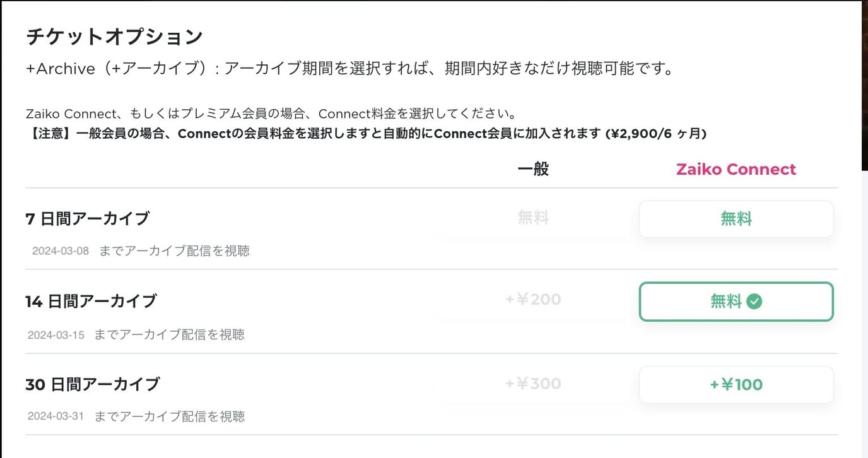Select 無料 for 7日間アーカイブ under Zaiko Connect

736,218
